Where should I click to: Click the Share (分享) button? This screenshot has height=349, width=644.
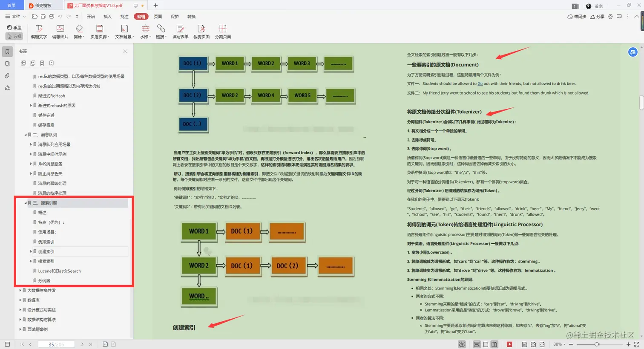597,17
